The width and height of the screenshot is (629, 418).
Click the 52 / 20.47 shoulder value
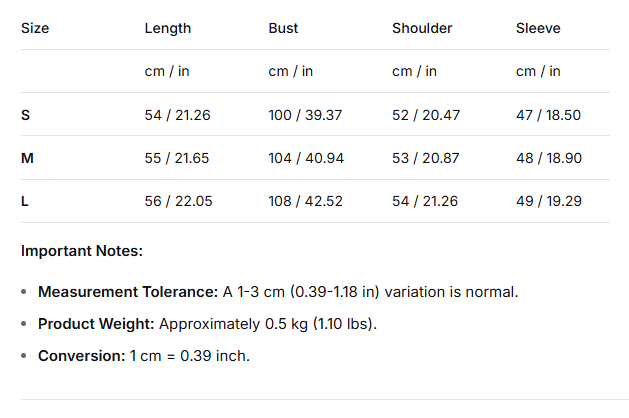click(x=426, y=115)
